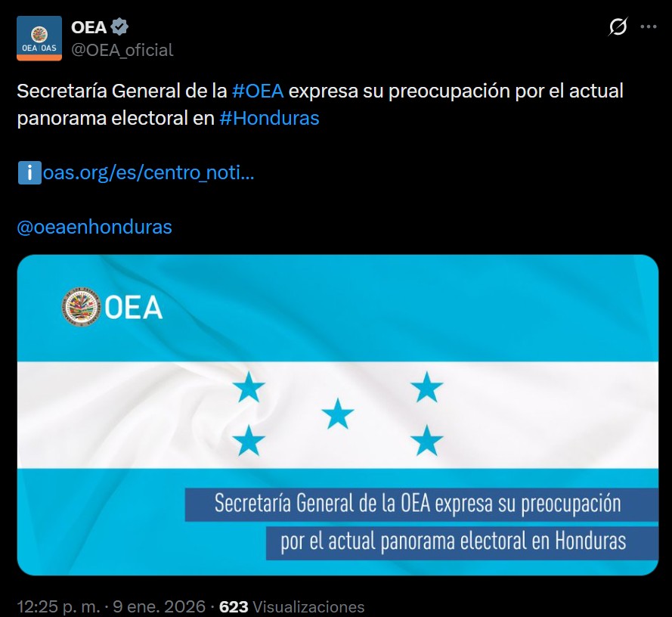Click the top-left star on the flag
The image size is (672, 617).
point(249,388)
